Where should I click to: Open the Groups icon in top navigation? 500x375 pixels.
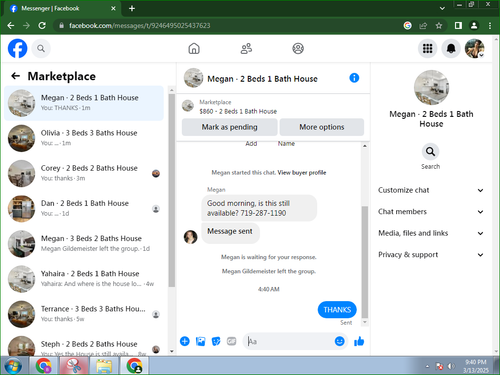pos(298,49)
